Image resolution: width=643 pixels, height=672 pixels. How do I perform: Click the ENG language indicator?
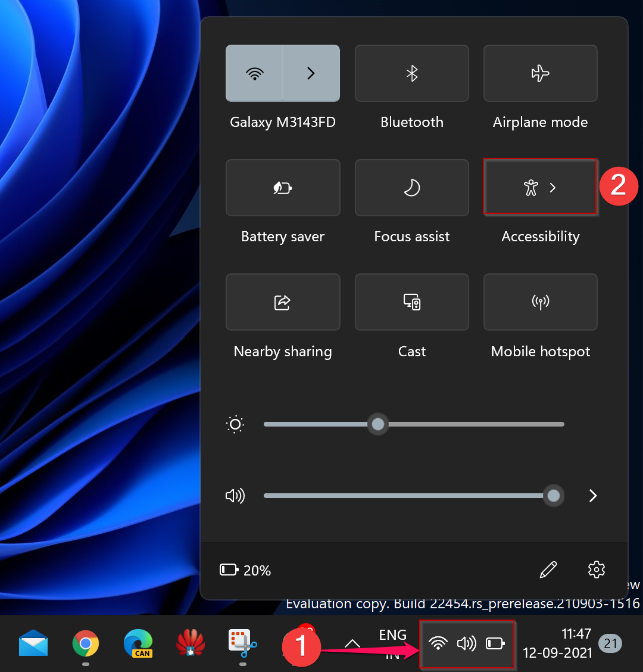(392, 634)
